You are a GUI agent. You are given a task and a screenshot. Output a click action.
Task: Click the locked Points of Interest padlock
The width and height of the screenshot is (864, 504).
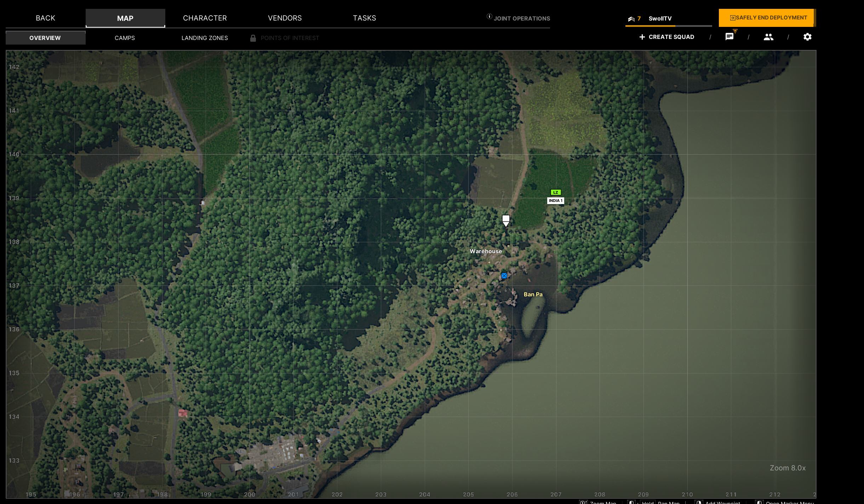(253, 38)
